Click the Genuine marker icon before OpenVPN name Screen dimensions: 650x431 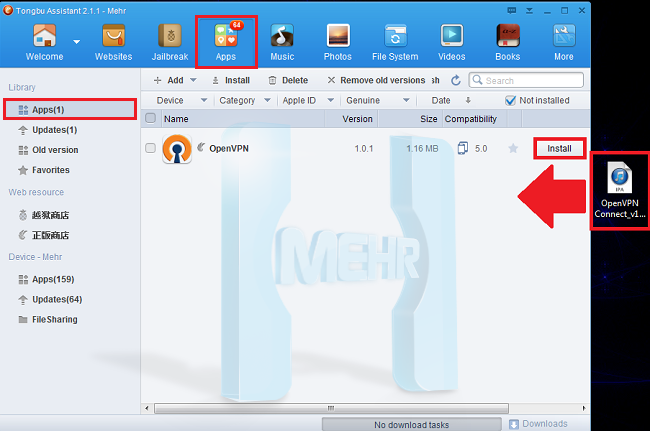[x=201, y=147]
